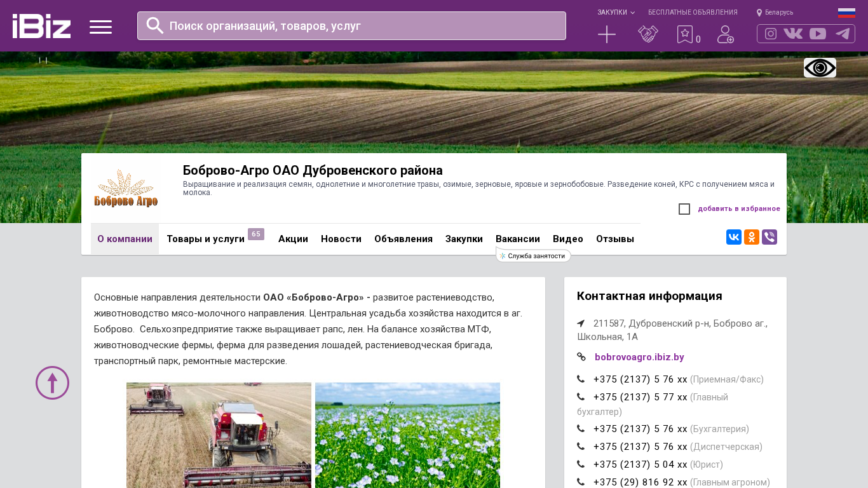Image resolution: width=868 pixels, height=488 pixels.
Task: Open the hamburger main menu
Action: pos(100,27)
